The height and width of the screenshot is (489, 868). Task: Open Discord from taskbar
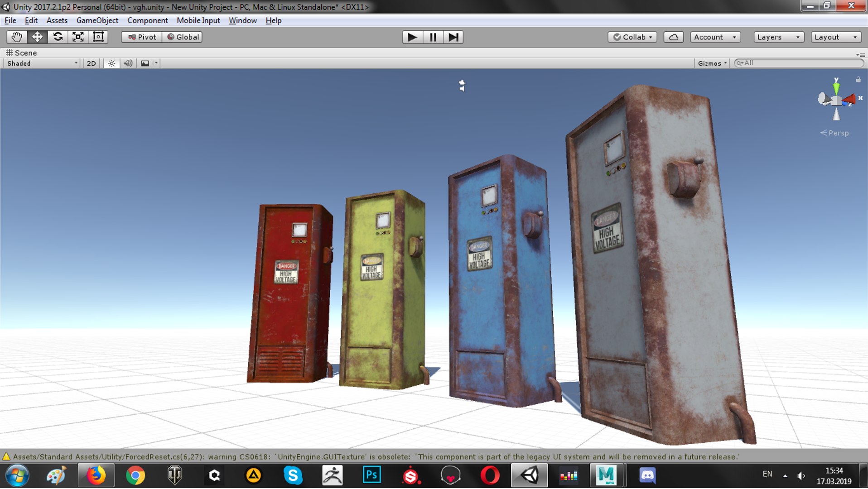[647, 475]
